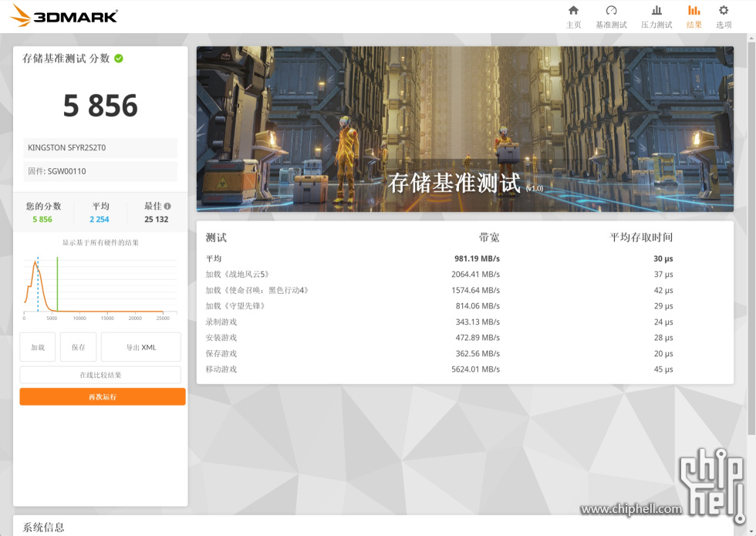Click the 存储基准测试 分数 title

pos(66,59)
